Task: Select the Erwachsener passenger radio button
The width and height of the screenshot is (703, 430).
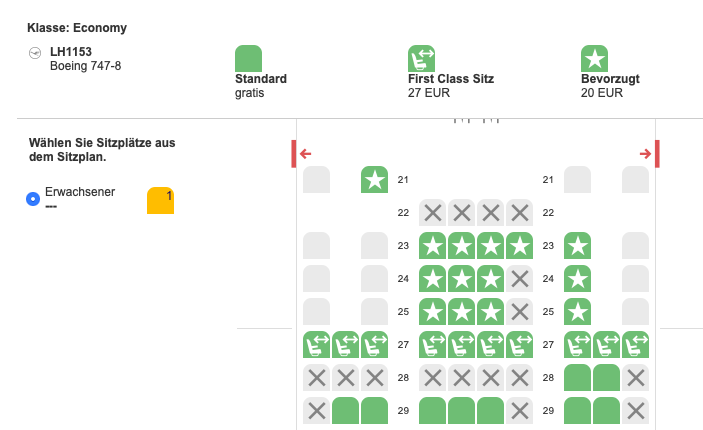Action: click(32, 199)
